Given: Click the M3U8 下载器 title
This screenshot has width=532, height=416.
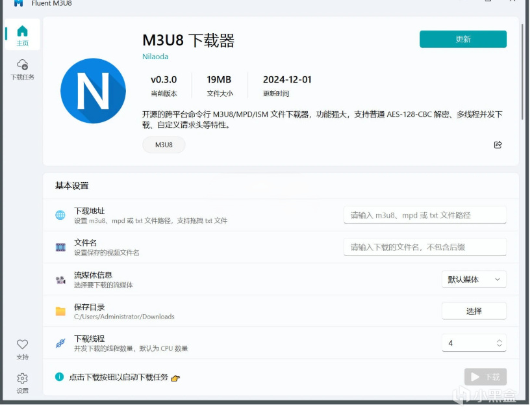Looking at the screenshot, I should (188, 40).
